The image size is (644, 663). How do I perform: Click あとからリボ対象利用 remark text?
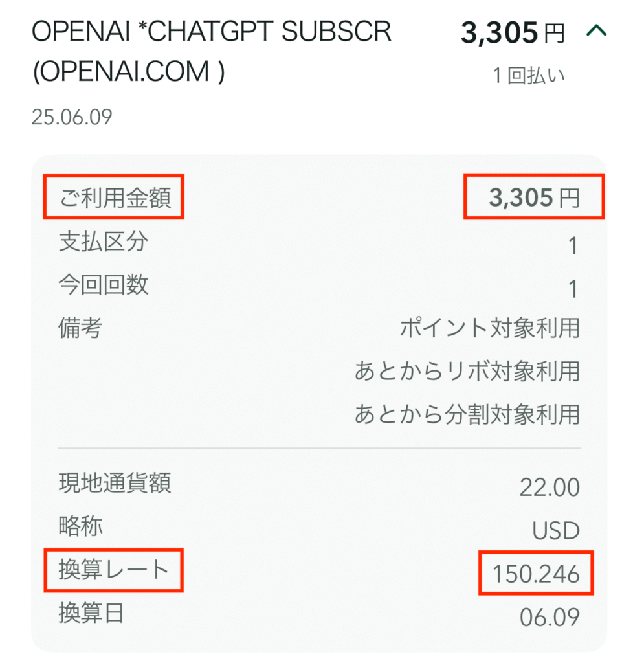(467, 371)
